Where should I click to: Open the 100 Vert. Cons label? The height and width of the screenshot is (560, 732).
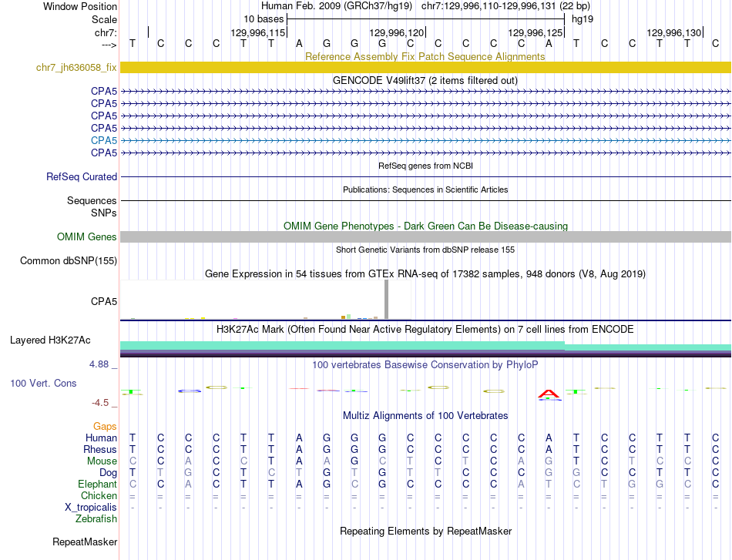43,383
